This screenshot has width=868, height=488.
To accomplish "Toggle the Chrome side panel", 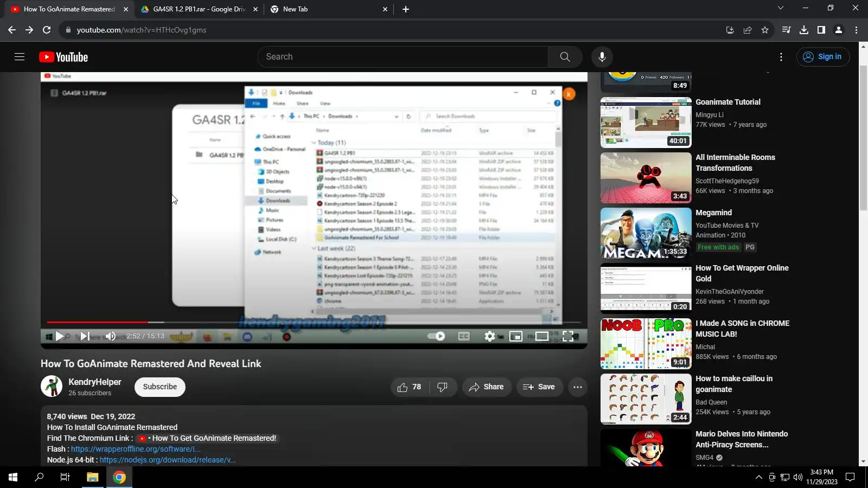I will tap(821, 30).
